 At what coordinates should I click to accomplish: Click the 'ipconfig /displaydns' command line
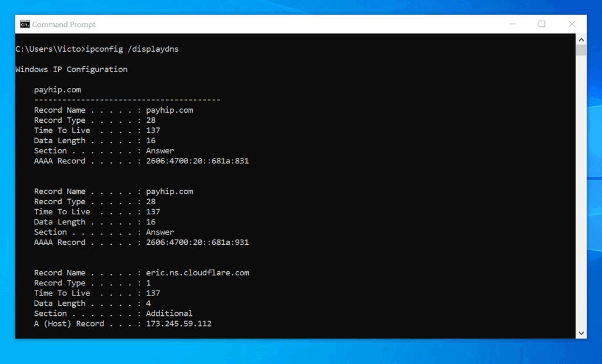point(97,49)
